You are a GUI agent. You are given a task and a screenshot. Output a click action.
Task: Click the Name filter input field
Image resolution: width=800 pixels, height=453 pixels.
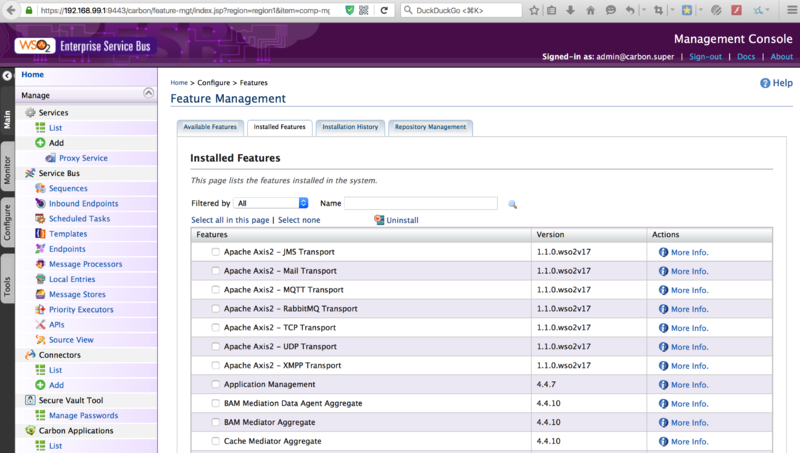(x=421, y=203)
